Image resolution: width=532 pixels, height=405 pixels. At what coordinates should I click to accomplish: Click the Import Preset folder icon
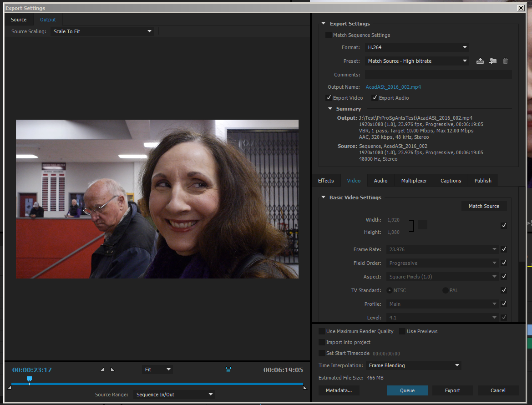pos(492,61)
